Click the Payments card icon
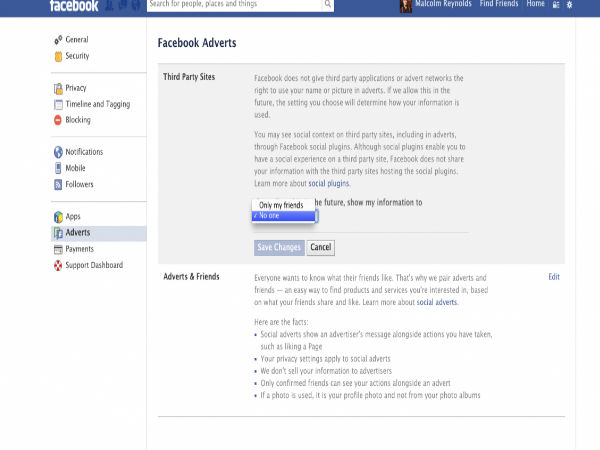The width and height of the screenshot is (600, 450). [58, 249]
